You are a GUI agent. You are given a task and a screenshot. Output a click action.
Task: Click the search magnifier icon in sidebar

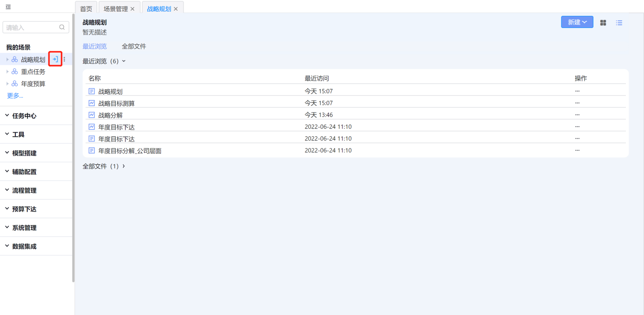point(62,27)
